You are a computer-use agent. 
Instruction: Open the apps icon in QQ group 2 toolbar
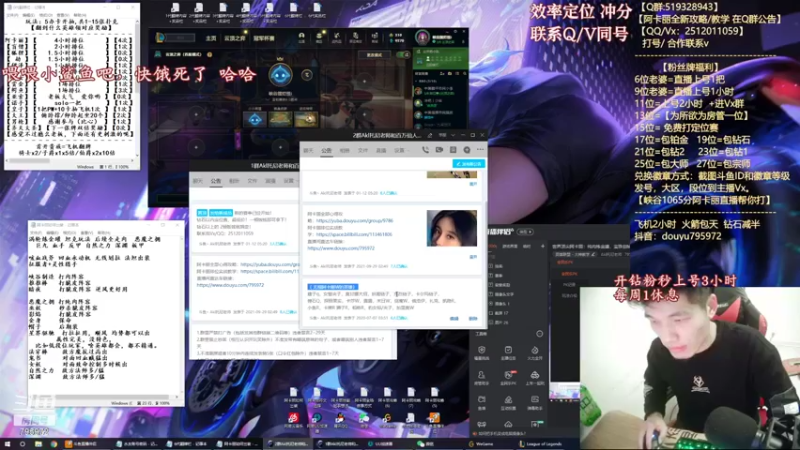(467, 150)
